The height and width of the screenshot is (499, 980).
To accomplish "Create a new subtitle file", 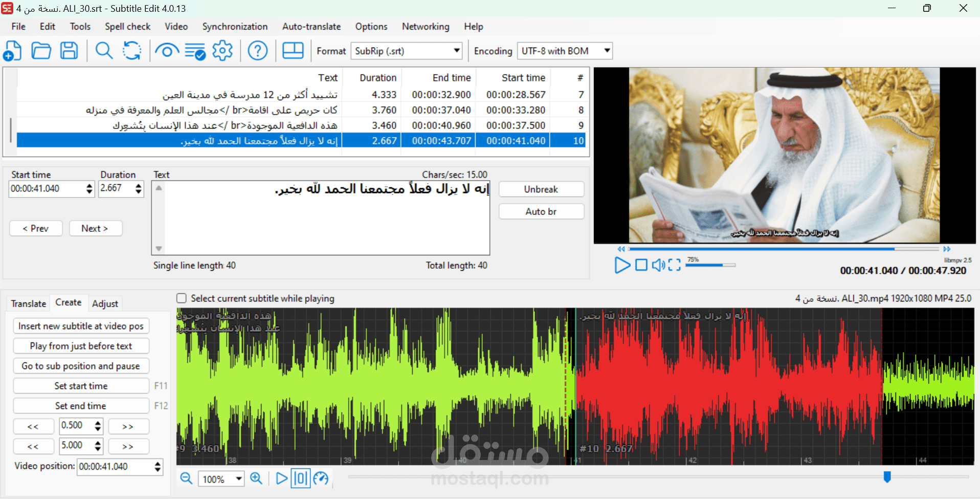I will coord(12,50).
